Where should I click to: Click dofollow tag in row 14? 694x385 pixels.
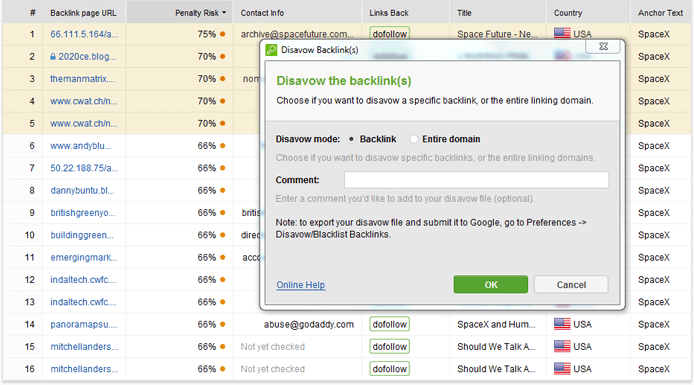[389, 324]
